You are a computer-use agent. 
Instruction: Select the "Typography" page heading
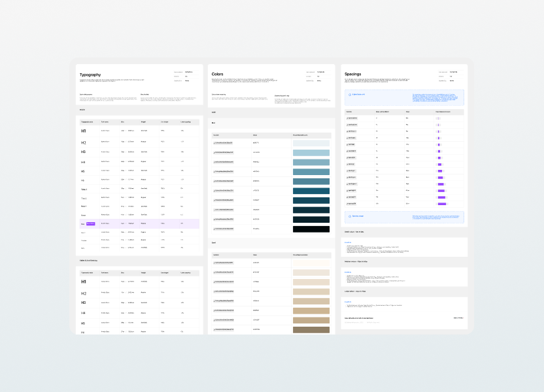coord(90,75)
